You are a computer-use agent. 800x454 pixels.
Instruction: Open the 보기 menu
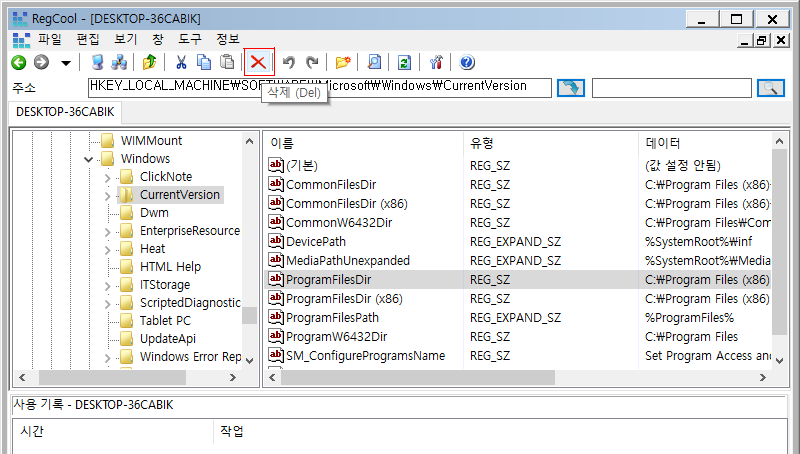click(126, 39)
